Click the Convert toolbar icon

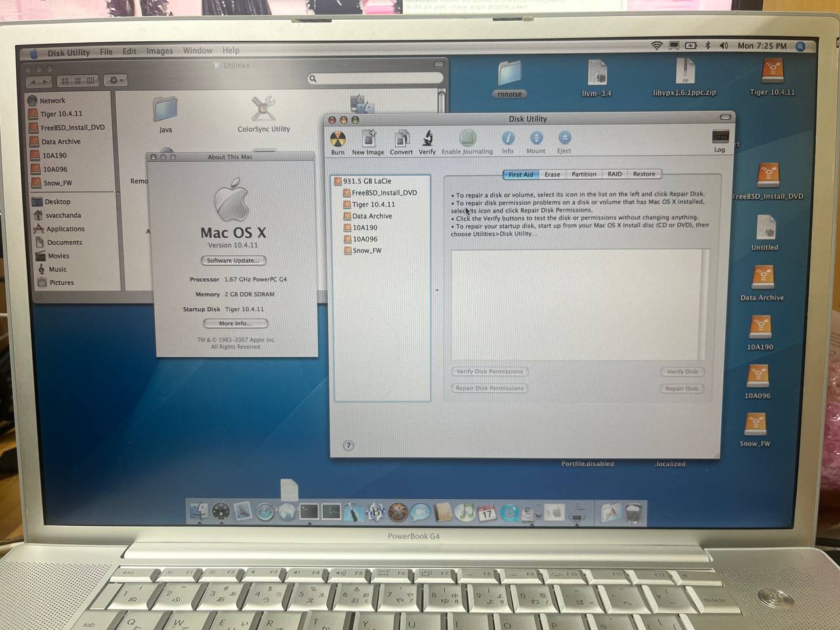pyautogui.click(x=401, y=138)
